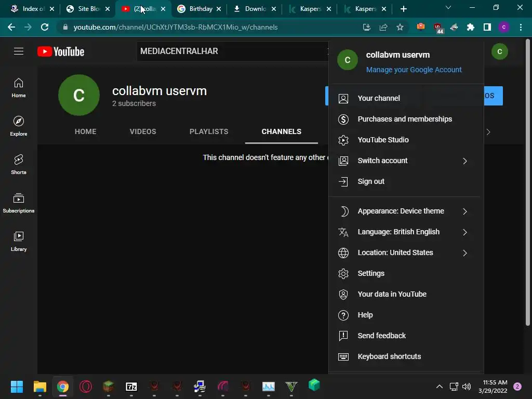
Task: Click the page vertical scrollbar
Action: pyautogui.click(x=528, y=183)
